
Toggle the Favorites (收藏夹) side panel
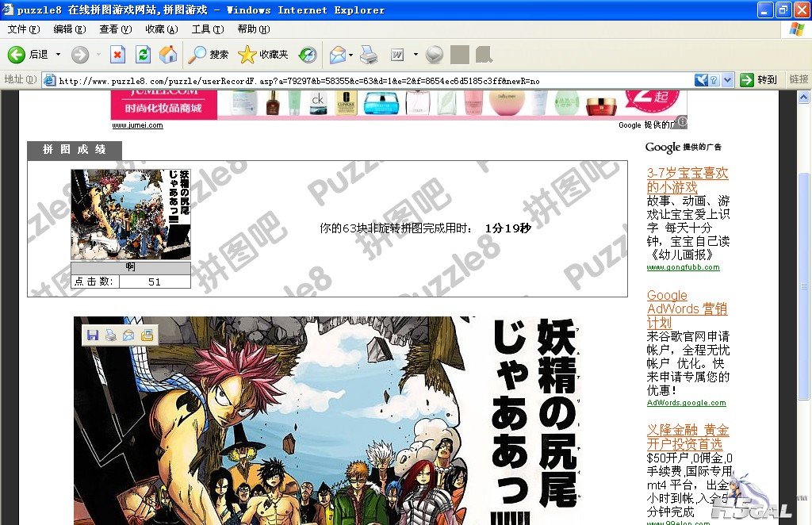coord(263,55)
